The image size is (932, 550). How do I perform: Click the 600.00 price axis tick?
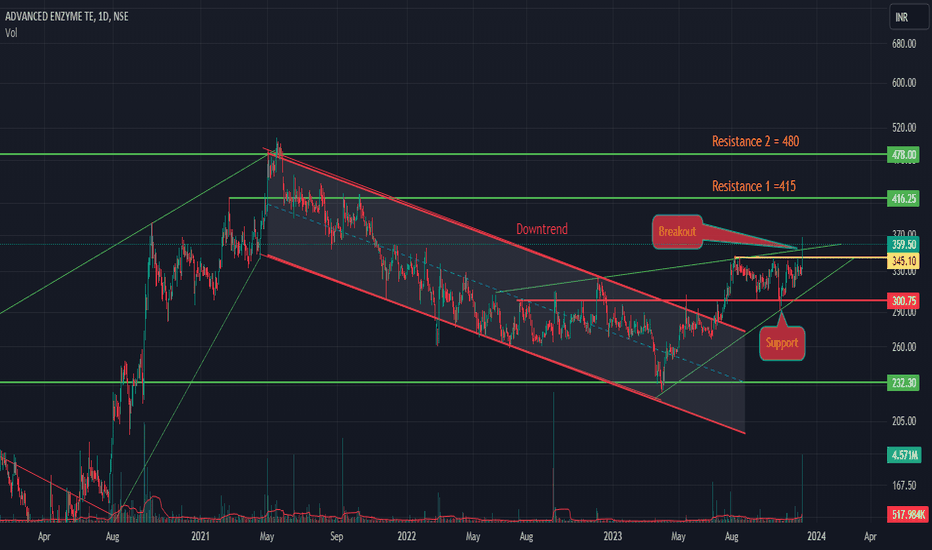904,83
